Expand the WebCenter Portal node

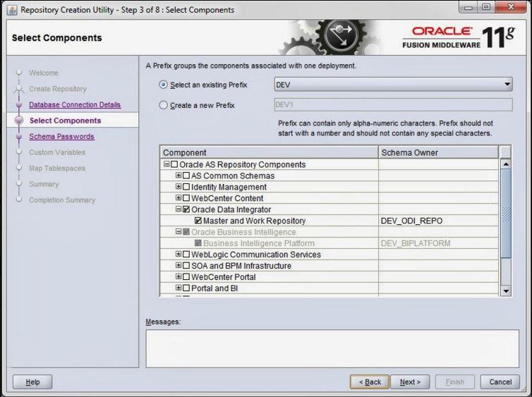pyautogui.click(x=178, y=276)
